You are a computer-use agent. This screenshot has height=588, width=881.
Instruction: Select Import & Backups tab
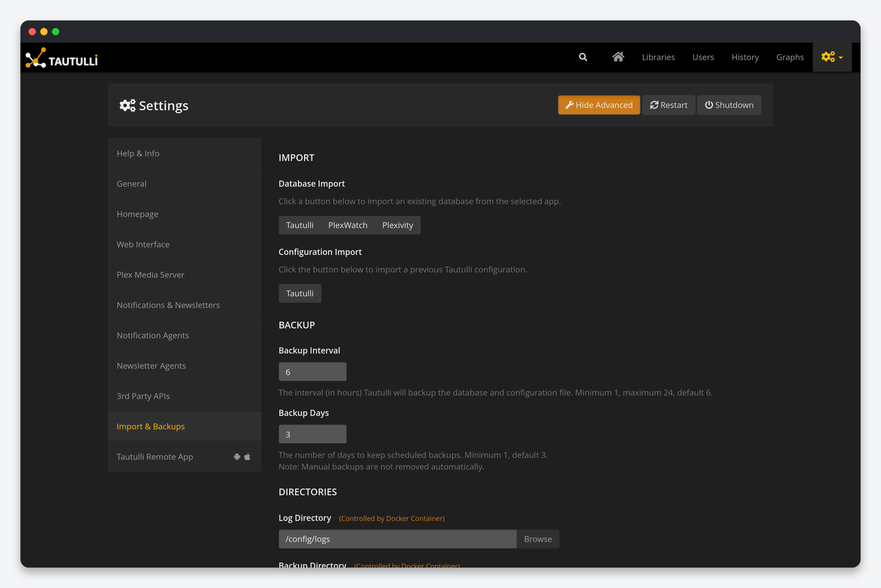point(184,426)
